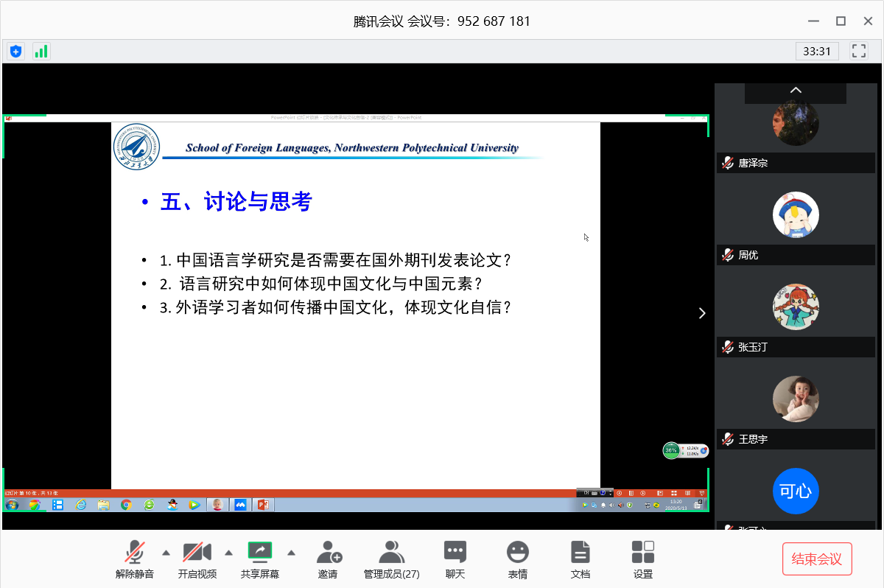Open the invite participants icon
Screen dimensions: 884x588
click(x=329, y=559)
